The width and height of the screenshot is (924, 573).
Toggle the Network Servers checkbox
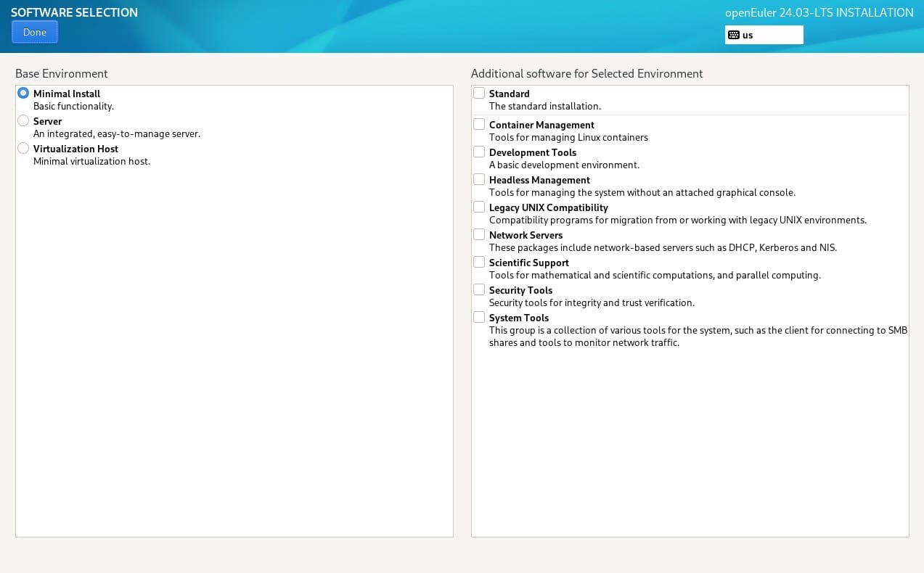[479, 234]
